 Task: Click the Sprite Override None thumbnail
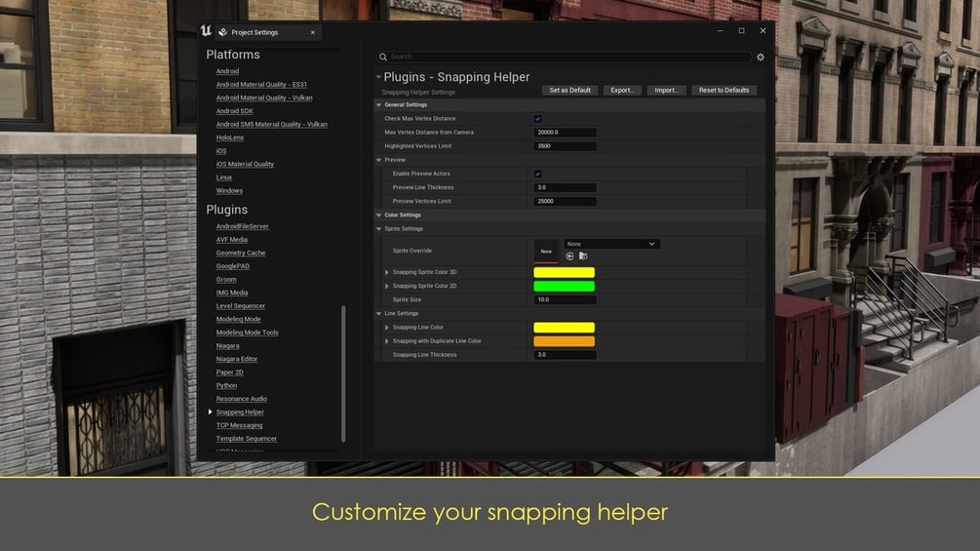click(546, 251)
